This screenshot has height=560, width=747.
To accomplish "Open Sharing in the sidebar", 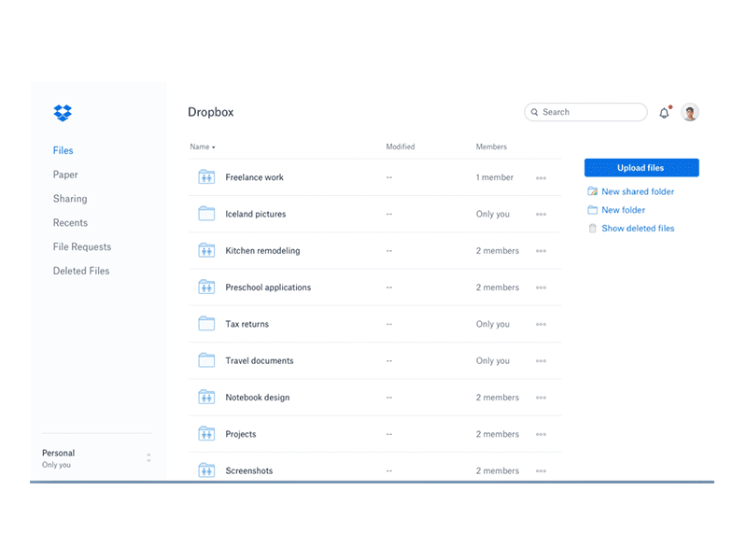I will pos(70,199).
